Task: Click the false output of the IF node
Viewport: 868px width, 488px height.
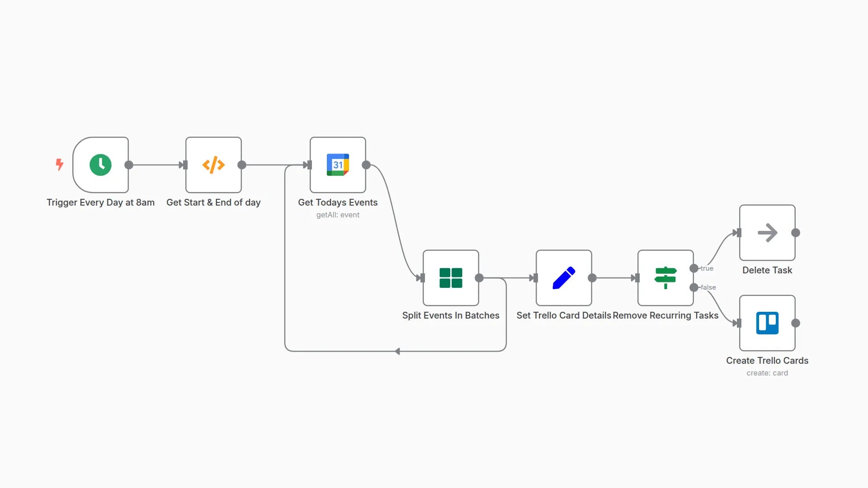Action: [x=694, y=287]
